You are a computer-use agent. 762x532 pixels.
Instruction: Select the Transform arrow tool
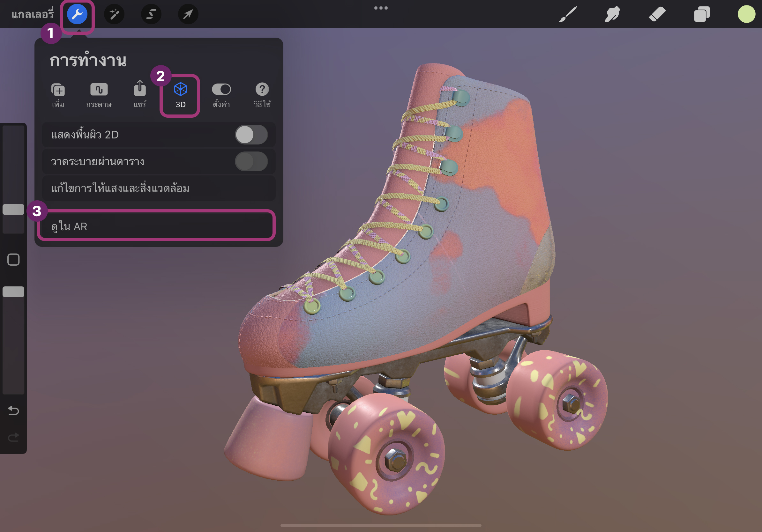(x=188, y=14)
